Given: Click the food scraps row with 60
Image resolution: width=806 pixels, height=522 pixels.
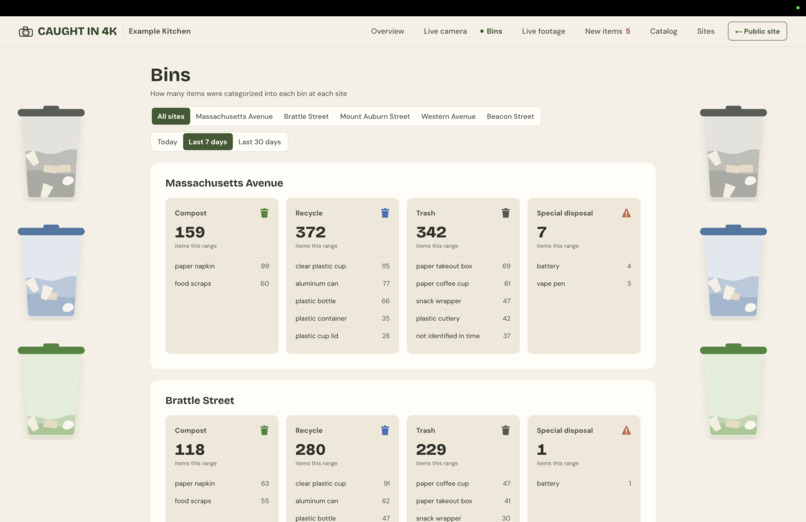Looking at the screenshot, I should (222, 284).
